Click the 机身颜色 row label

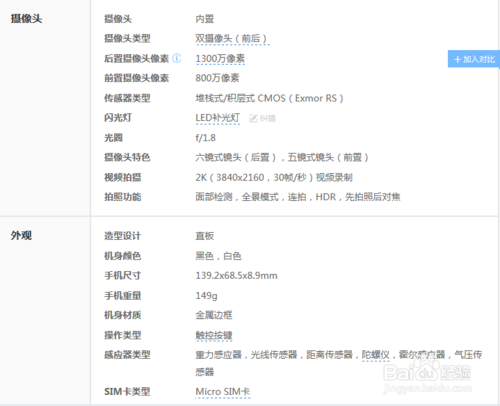[123, 256]
